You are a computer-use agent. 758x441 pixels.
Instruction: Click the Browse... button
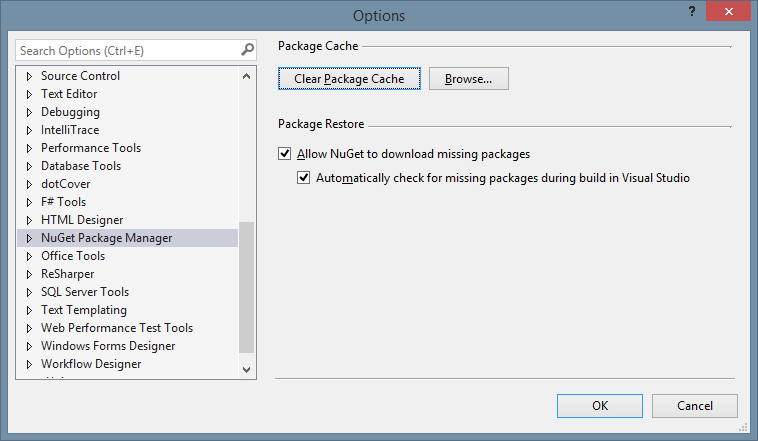[x=469, y=79]
